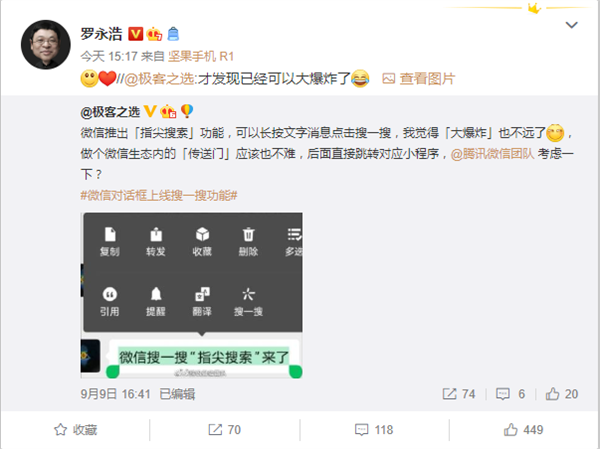Click the original post comment icon 6
The height and width of the screenshot is (449, 600).
(x=511, y=394)
